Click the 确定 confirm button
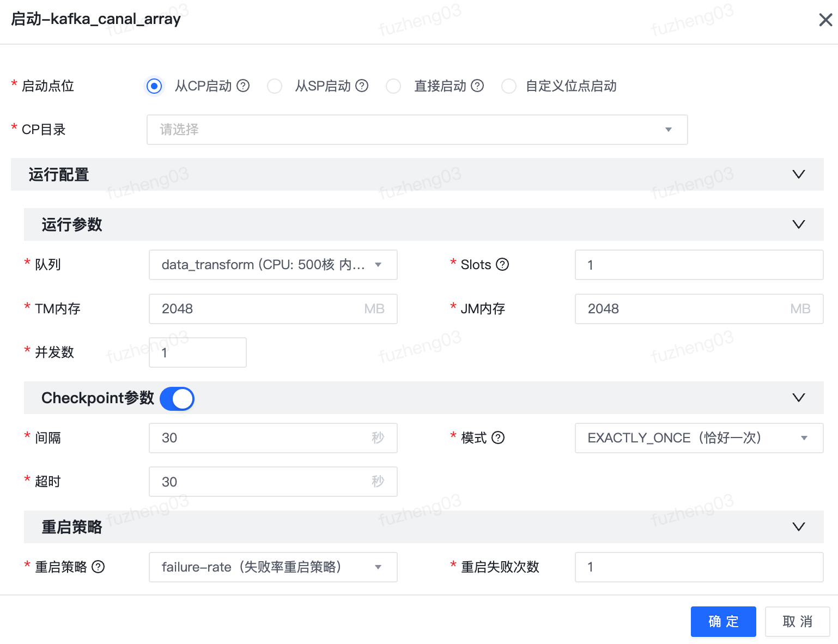 pyautogui.click(x=723, y=621)
